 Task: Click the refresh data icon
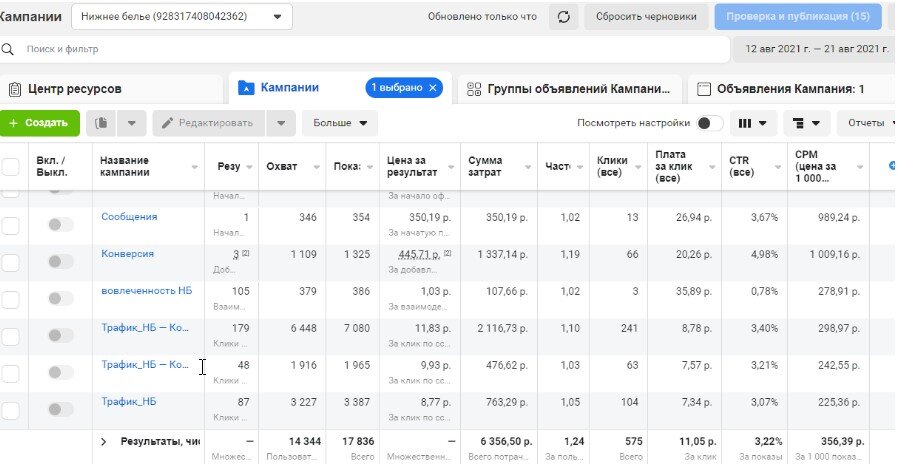(x=564, y=17)
